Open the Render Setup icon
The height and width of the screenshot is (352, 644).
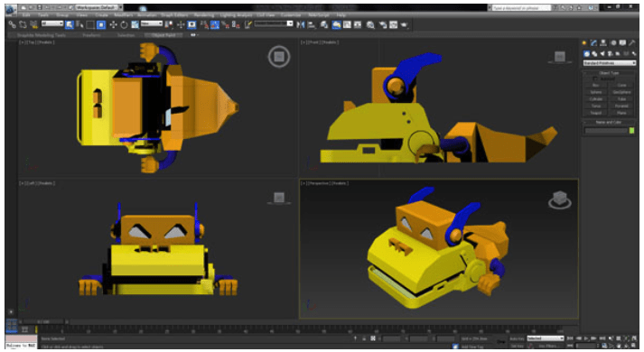pyautogui.click(x=383, y=25)
